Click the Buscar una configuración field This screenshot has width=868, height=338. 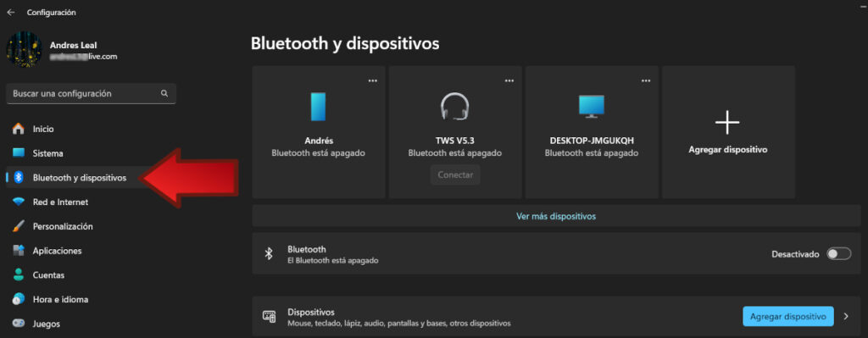click(x=92, y=93)
